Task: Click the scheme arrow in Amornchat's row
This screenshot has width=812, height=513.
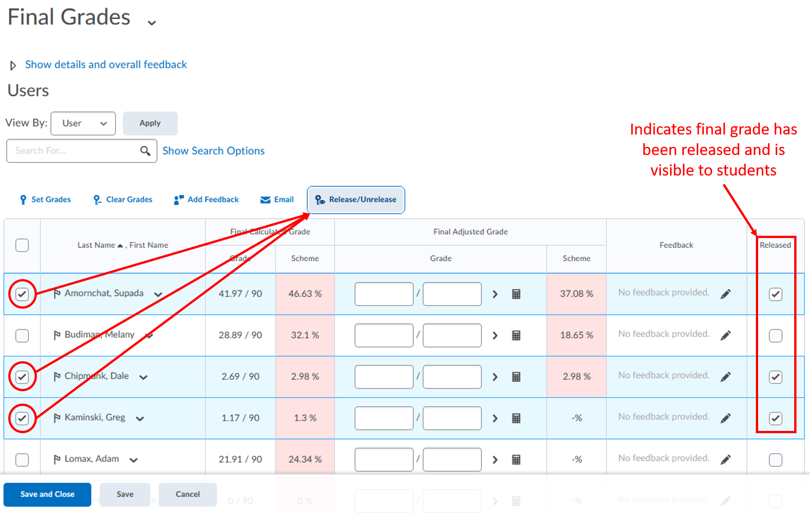Action: pos(495,294)
